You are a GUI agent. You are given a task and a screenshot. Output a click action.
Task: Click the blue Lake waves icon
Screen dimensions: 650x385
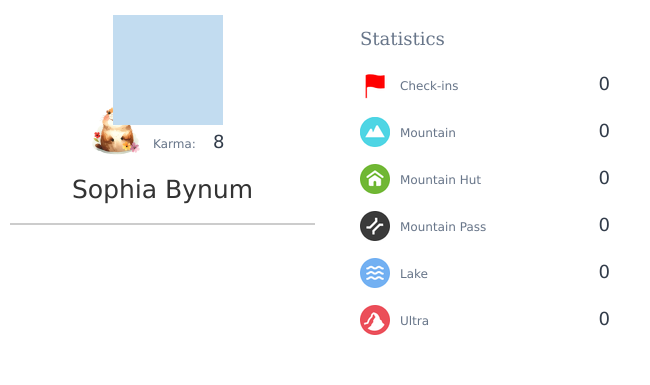(x=375, y=273)
